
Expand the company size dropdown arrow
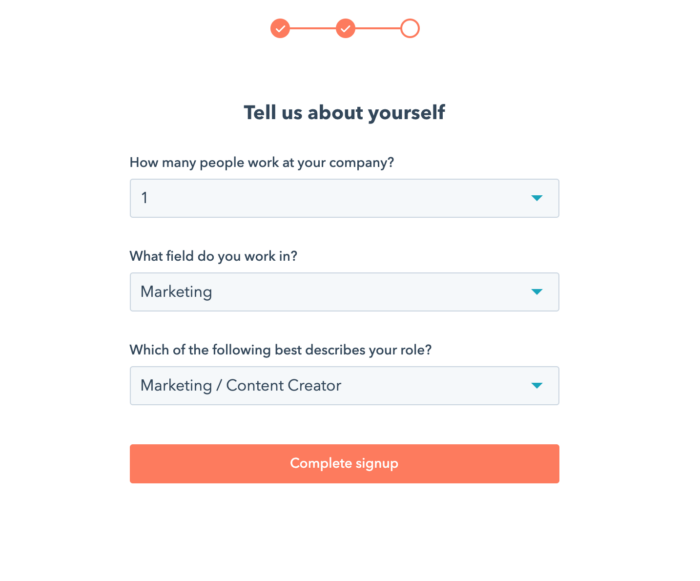click(x=537, y=198)
